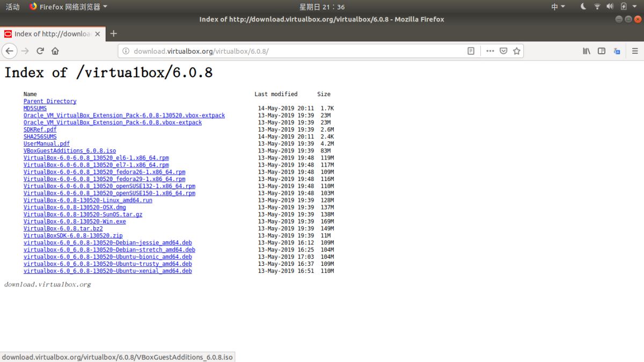Download the fedora26 rpm package
The image size is (644, 362).
(x=104, y=172)
